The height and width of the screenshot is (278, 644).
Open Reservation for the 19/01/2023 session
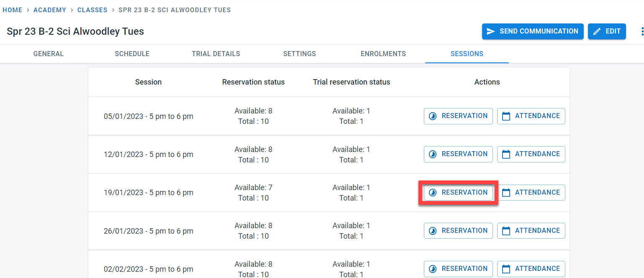click(x=458, y=193)
